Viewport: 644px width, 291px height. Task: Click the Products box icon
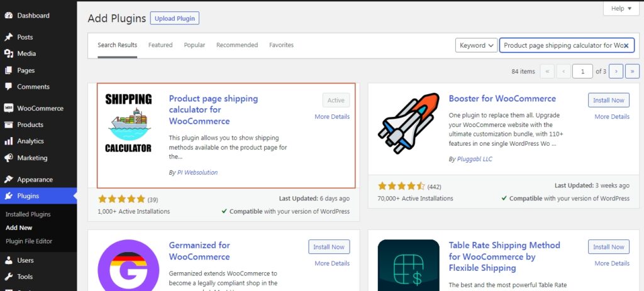coord(9,125)
